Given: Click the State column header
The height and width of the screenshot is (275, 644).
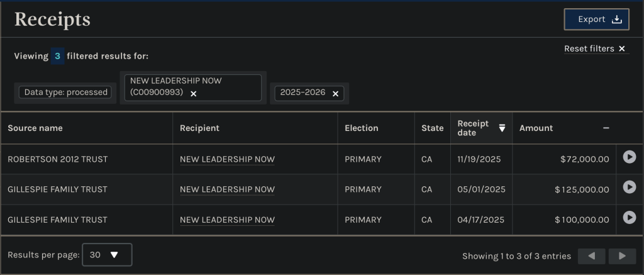Looking at the screenshot, I should click(x=432, y=128).
